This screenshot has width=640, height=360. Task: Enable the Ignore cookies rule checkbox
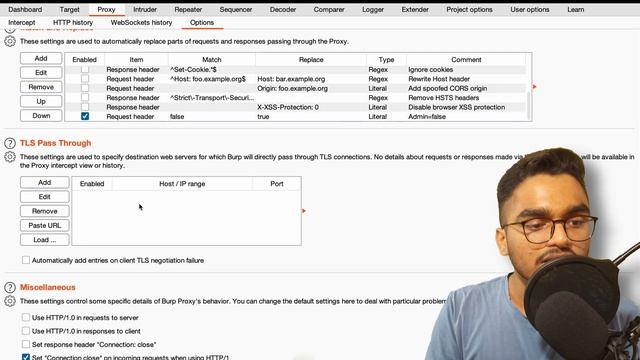click(x=85, y=69)
